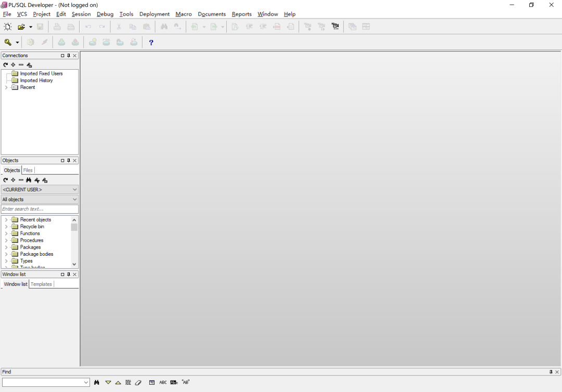562x392 pixels.
Task: Refresh the Connections panel list
Action: click(x=5, y=65)
